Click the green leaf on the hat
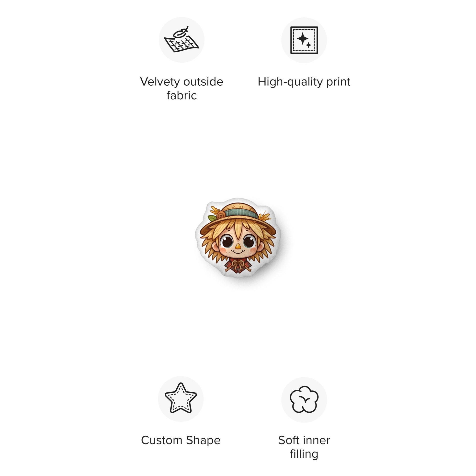The width and height of the screenshot is (476, 476). pyautogui.click(x=212, y=218)
